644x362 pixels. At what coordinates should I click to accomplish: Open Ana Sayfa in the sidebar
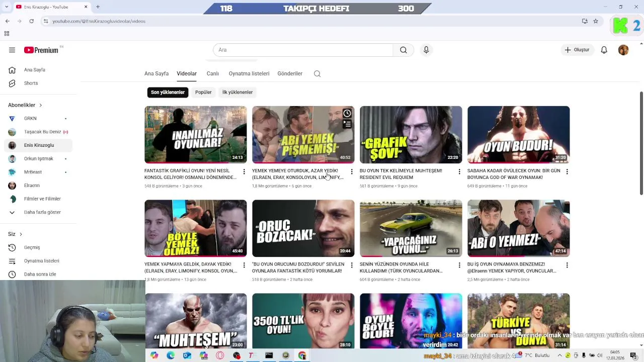pos(38,70)
